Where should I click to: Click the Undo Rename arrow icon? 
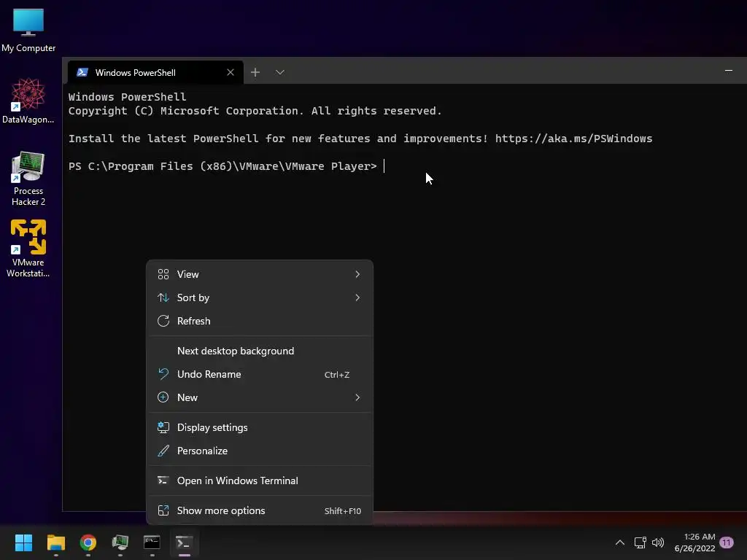[x=163, y=374]
